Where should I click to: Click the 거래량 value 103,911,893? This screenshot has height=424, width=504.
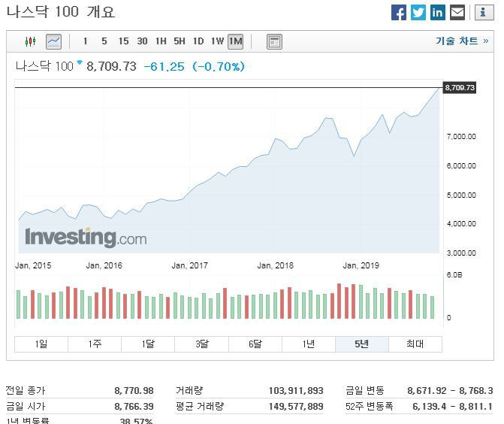point(296,390)
